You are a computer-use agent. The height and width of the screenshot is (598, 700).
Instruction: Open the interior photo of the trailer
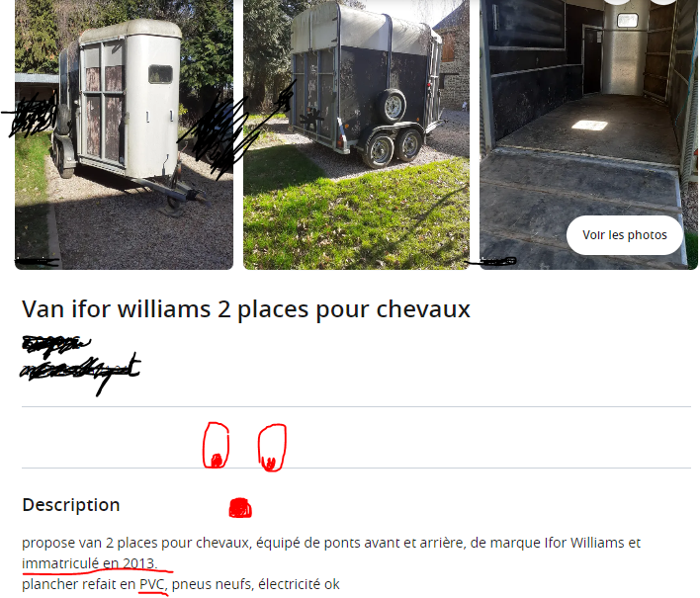tap(588, 134)
